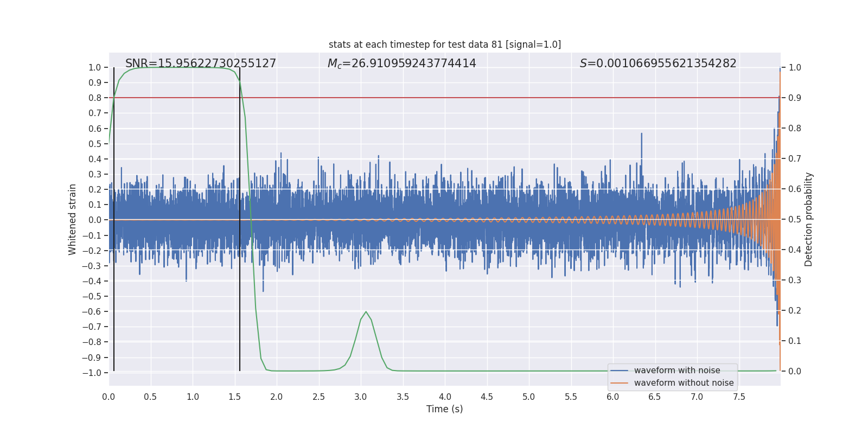Screen dimensions: 868x434
Task: Click the 'Detection probability' axis label
Action: tap(809, 220)
